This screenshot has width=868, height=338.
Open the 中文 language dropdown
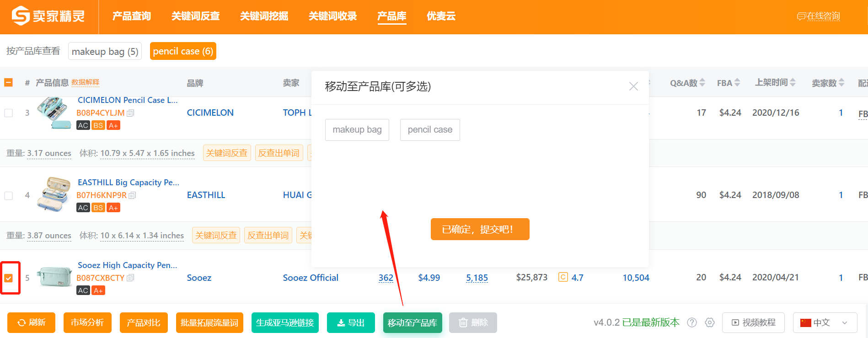tap(824, 322)
